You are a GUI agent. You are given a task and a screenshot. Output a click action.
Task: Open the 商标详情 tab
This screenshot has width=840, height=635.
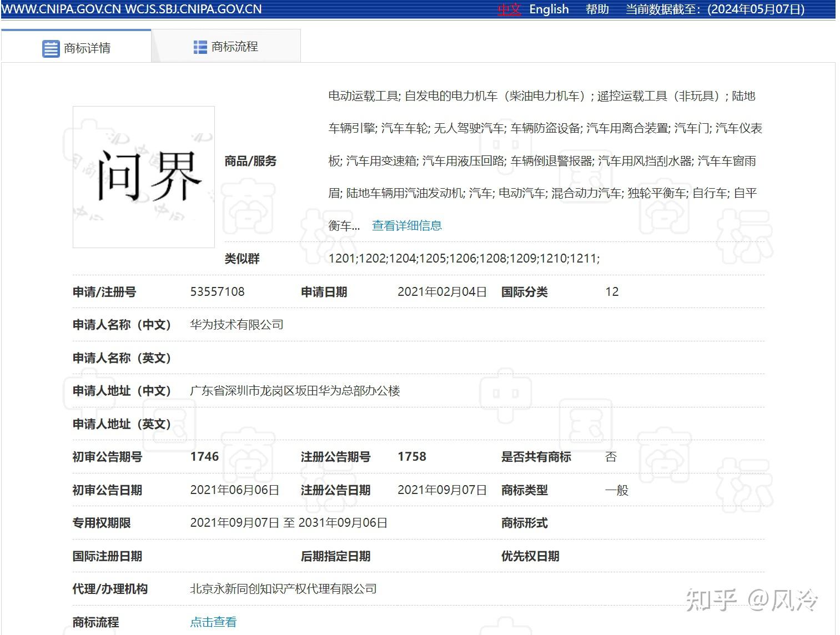point(76,47)
